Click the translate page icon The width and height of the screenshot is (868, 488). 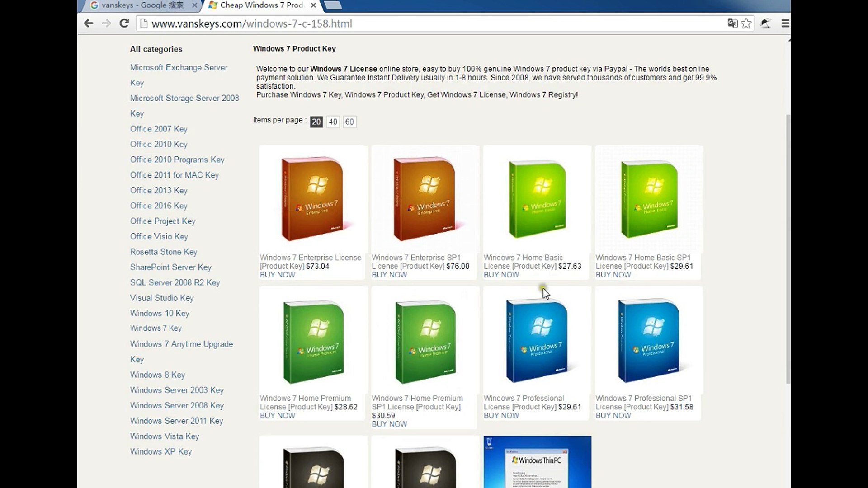click(732, 23)
